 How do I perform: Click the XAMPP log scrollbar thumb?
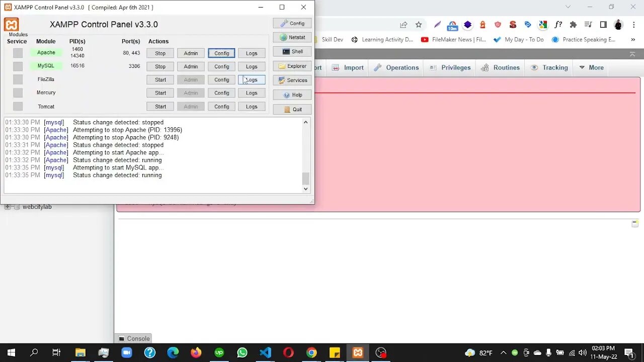(x=305, y=178)
